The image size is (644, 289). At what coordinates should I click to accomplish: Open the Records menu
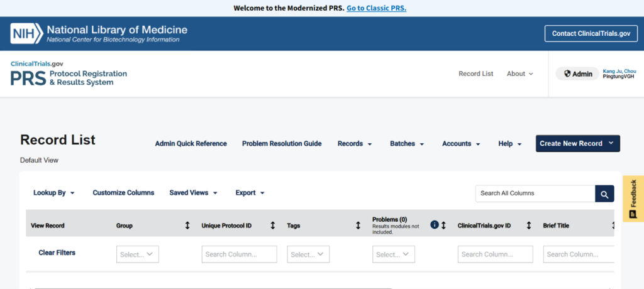click(x=355, y=144)
